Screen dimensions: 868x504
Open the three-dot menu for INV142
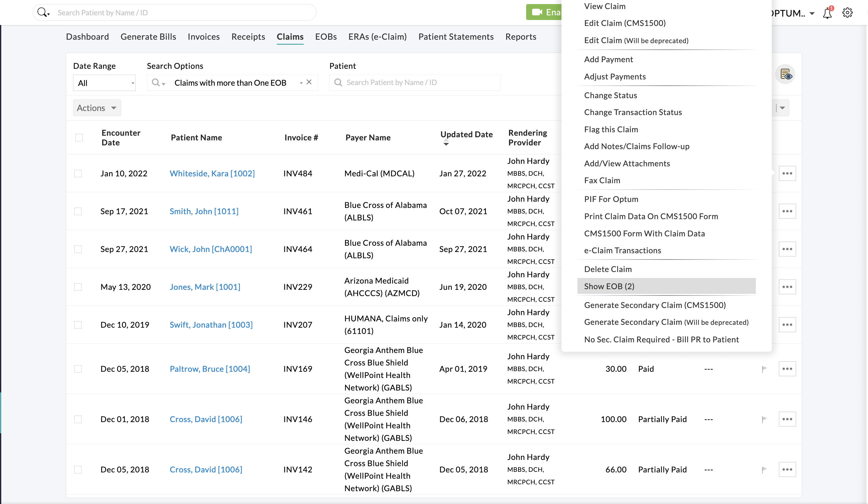[787, 470]
